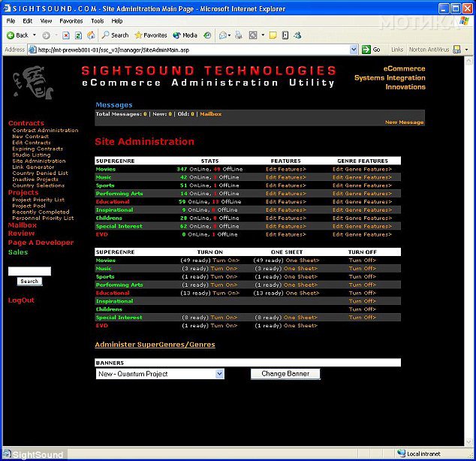The image size is (476, 461).
Task: Click Turn On for Movies row
Action: pyautogui.click(x=226, y=260)
